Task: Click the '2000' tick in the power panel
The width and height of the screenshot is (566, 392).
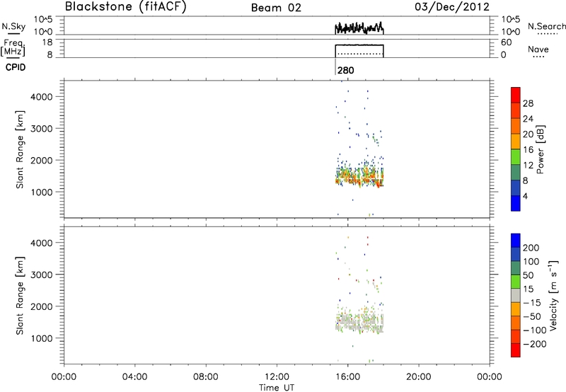Action: (42, 160)
